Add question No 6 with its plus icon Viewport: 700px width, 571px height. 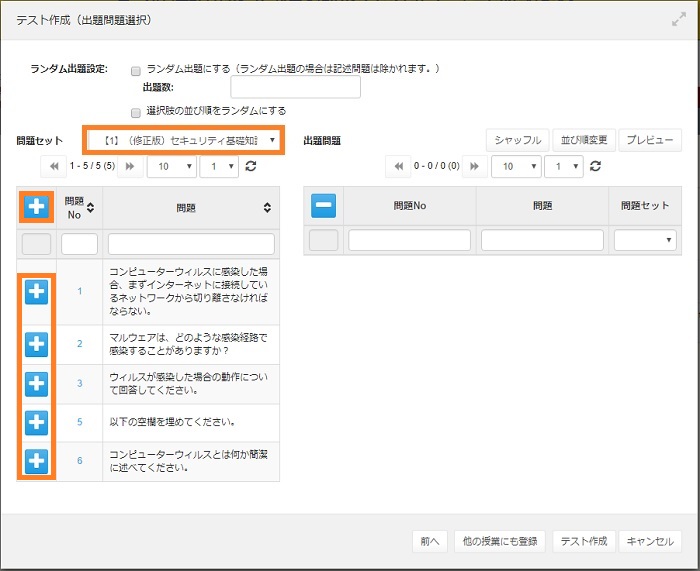36,461
